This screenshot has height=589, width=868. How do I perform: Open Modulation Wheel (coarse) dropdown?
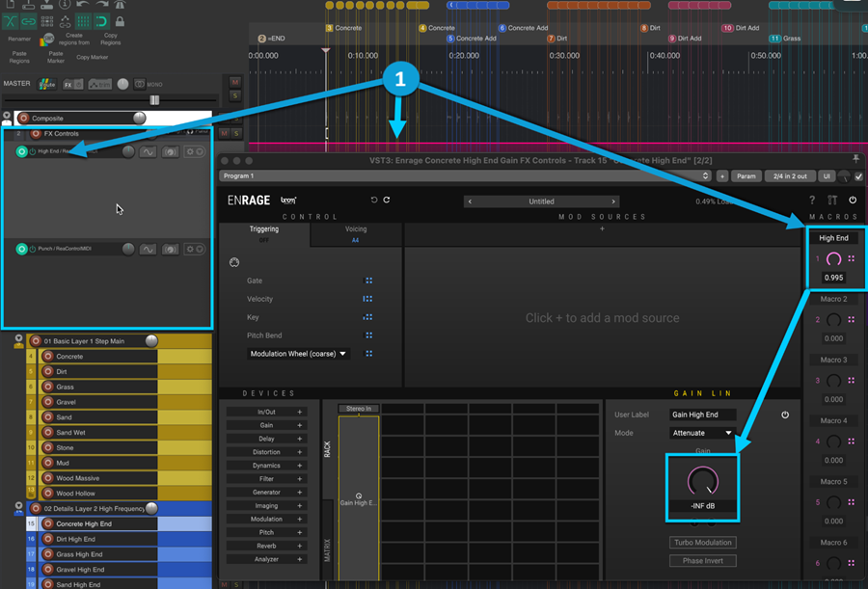(298, 354)
